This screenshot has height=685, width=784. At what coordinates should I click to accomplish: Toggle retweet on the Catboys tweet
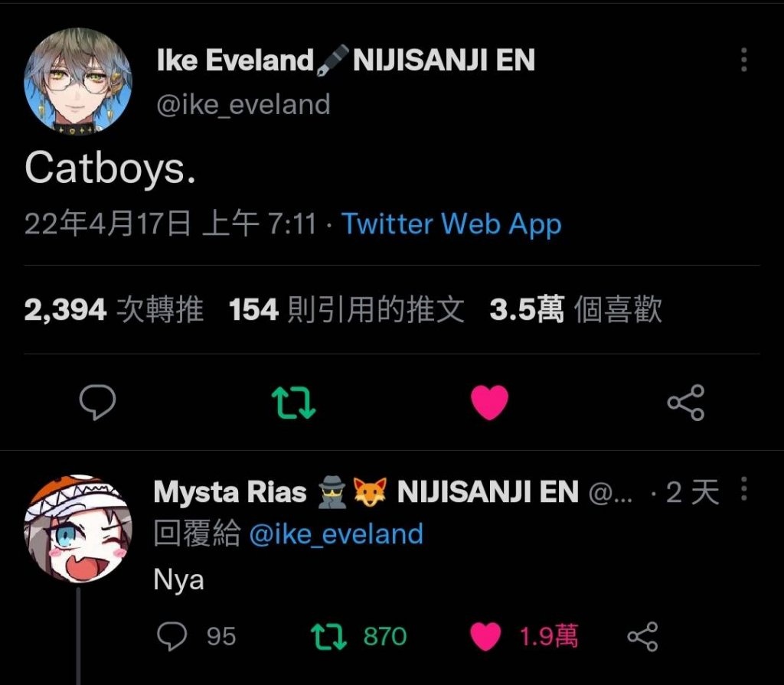pos(293,403)
